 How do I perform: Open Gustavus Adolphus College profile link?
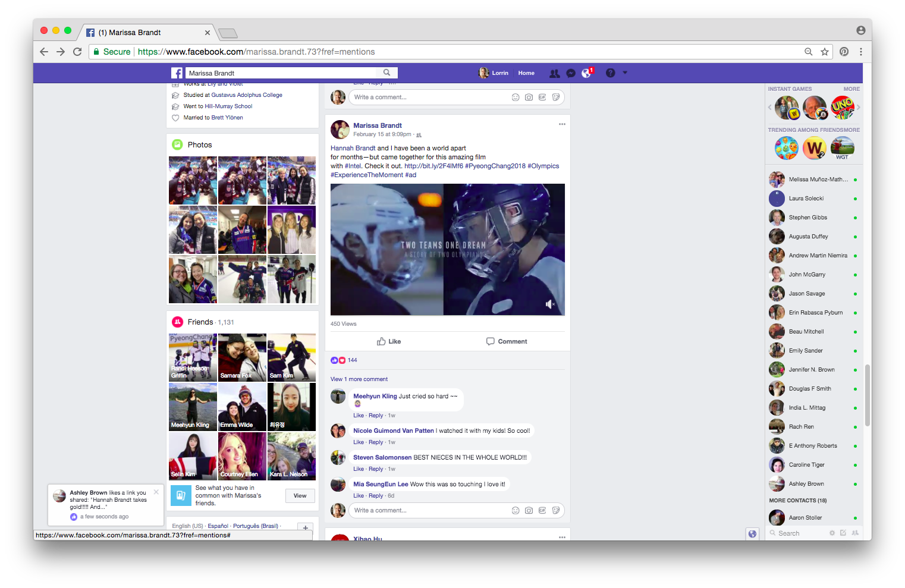246,95
